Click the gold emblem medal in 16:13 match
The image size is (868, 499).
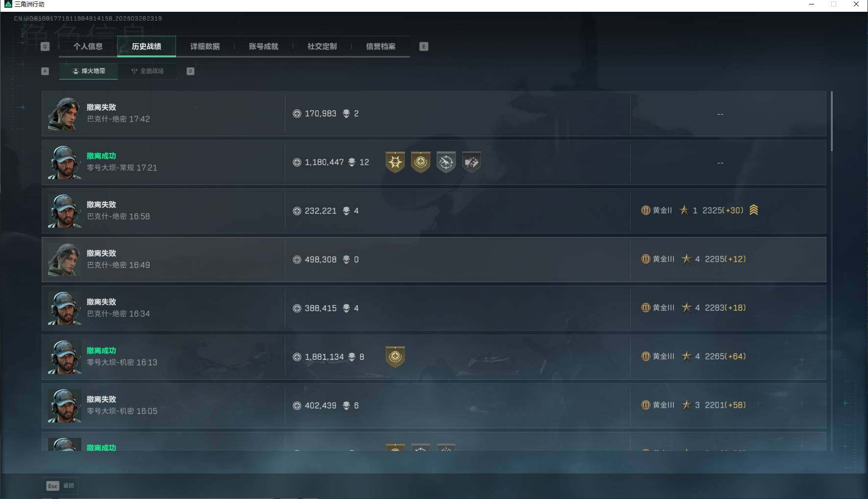click(x=395, y=357)
